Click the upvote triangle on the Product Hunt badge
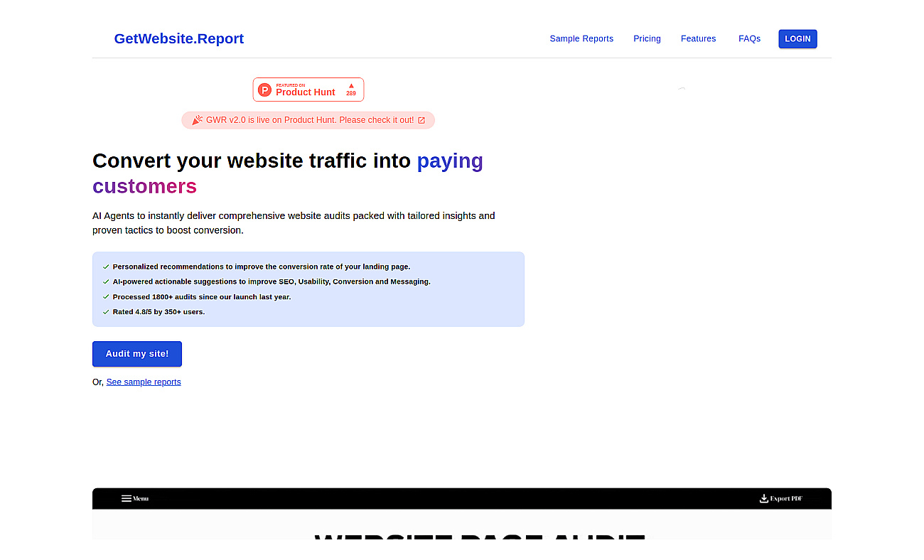This screenshot has width=924, height=560. (351, 85)
